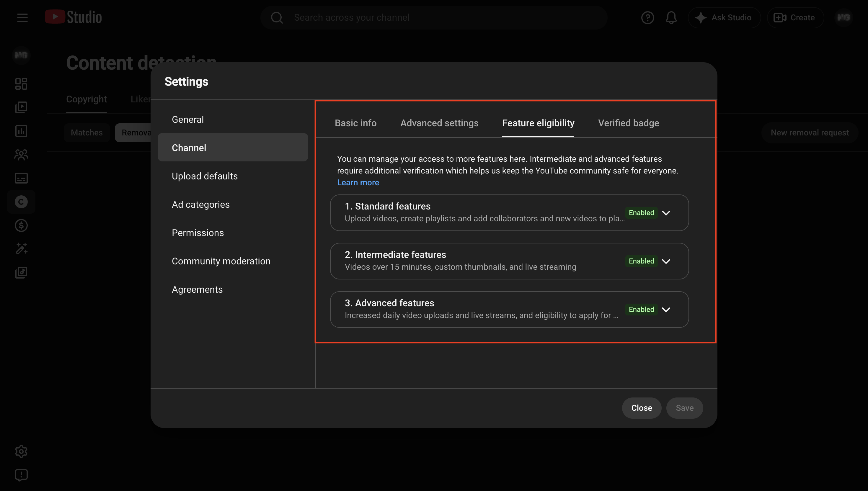Open the Subtitles icon in sidebar
This screenshot has height=491, width=868.
pos(21,178)
